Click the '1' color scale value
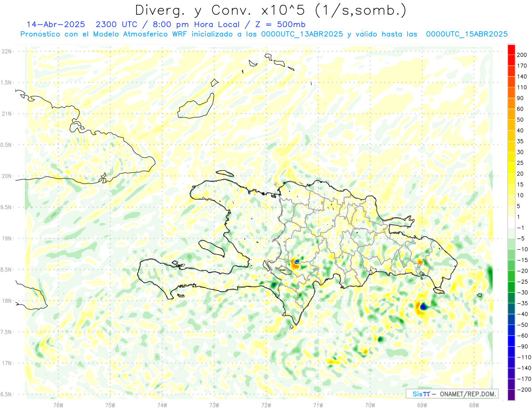Image resolution: width=532 pixels, height=411 pixels. [x=519, y=217]
